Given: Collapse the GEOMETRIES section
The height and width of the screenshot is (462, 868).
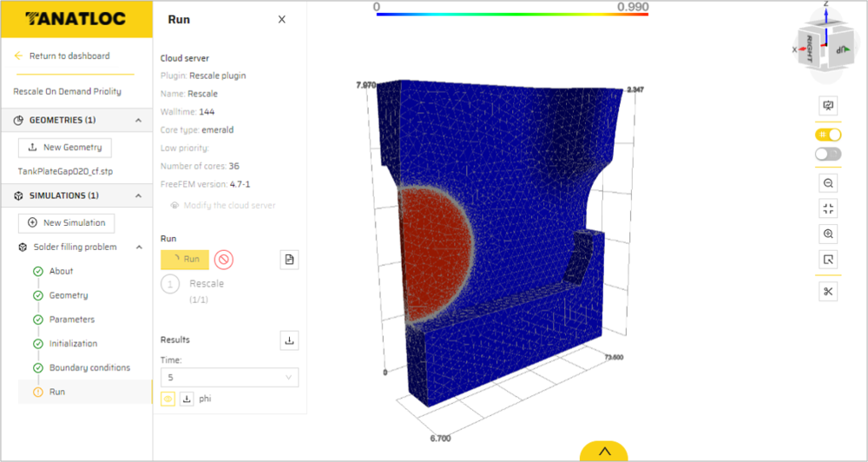Looking at the screenshot, I should 137,121.
